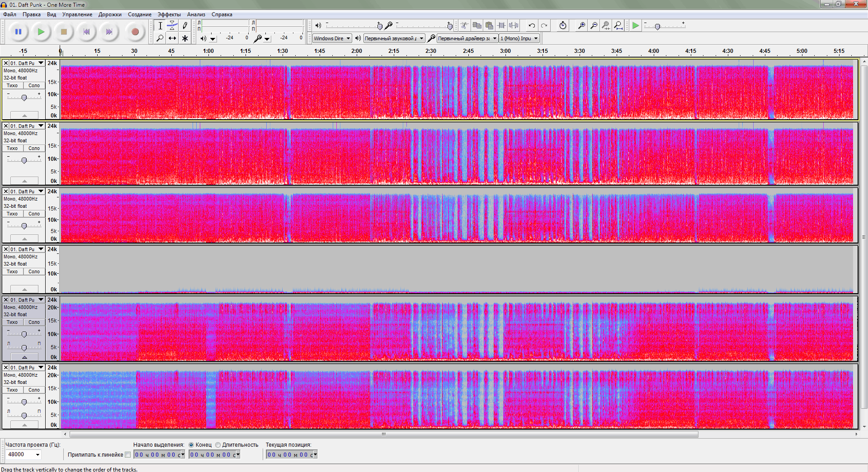Image resolution: width=868 pixels, height=472 pixels.
Task: Start playback with the green Play button
Action: 41,32
